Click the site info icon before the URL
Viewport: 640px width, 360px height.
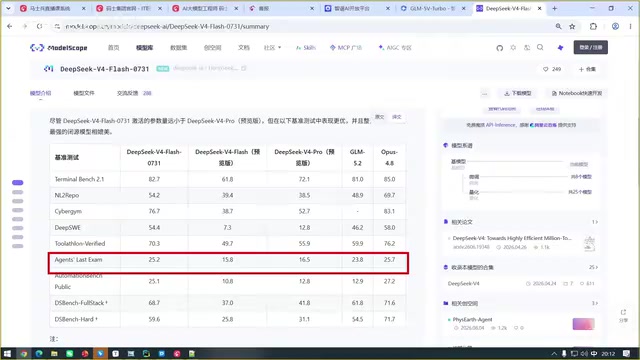pyautogui.click(x=57, y=26)
